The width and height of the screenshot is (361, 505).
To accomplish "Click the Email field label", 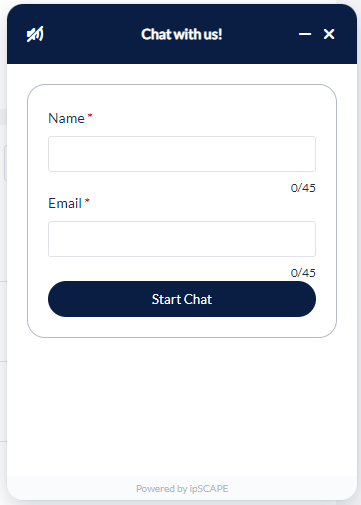I will click(x=65, y=203).
